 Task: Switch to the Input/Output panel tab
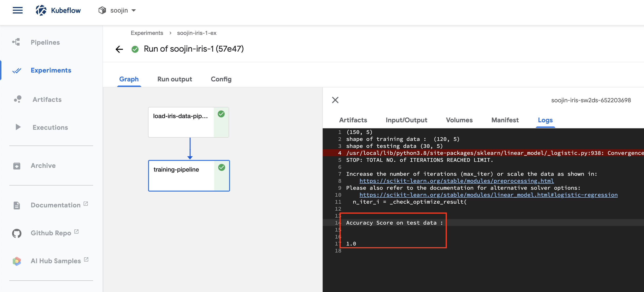coord(406,120)
